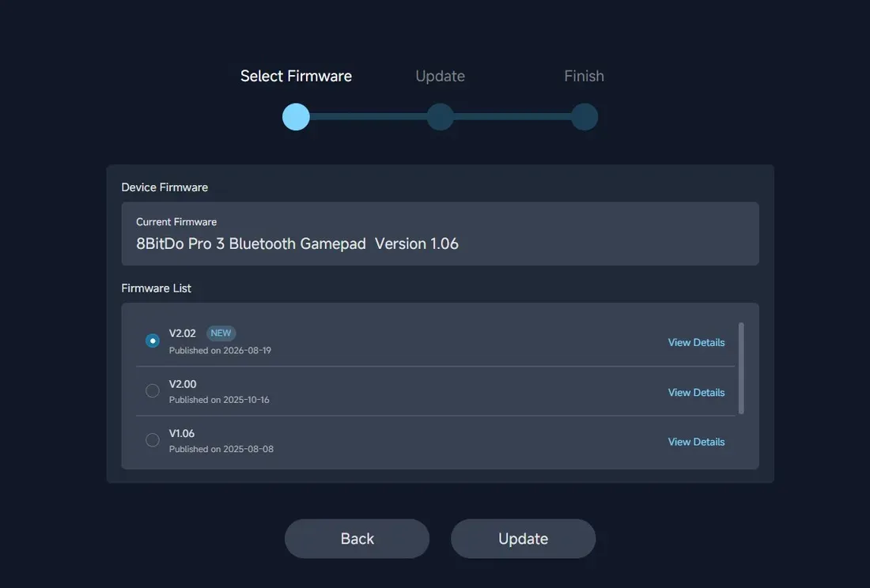870x588 pixels.
Task: Select the V2.00 firmware radio button
Action: point(153,390)
